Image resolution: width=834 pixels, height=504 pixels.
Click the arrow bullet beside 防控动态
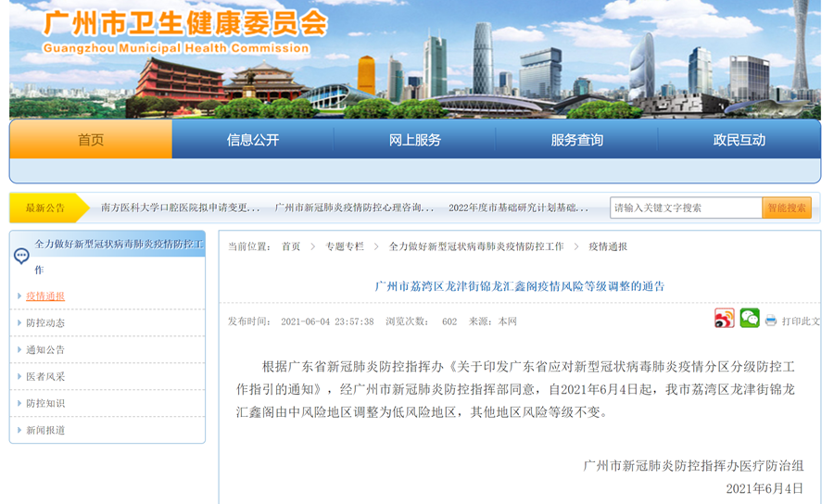tap(19, 322)
